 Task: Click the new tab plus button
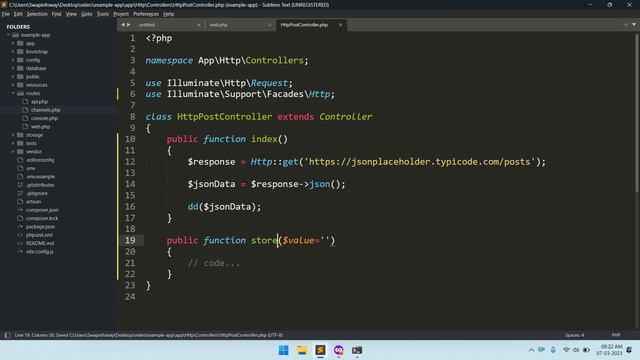click(626, 24)
